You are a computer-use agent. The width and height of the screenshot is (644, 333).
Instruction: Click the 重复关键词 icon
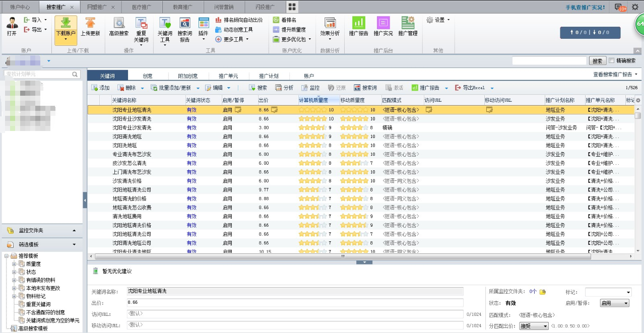141,23
